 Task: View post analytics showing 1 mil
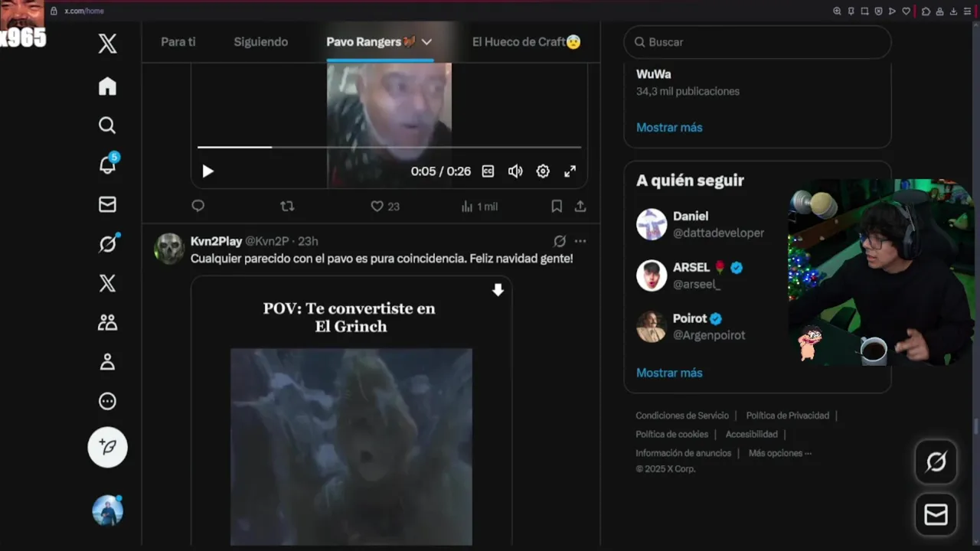[479, 206]
